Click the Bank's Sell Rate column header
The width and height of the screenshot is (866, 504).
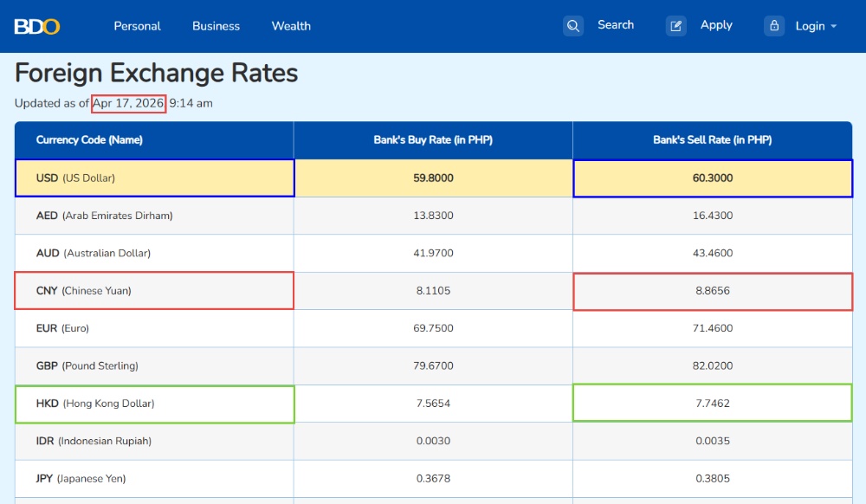[x=712, y=139]
